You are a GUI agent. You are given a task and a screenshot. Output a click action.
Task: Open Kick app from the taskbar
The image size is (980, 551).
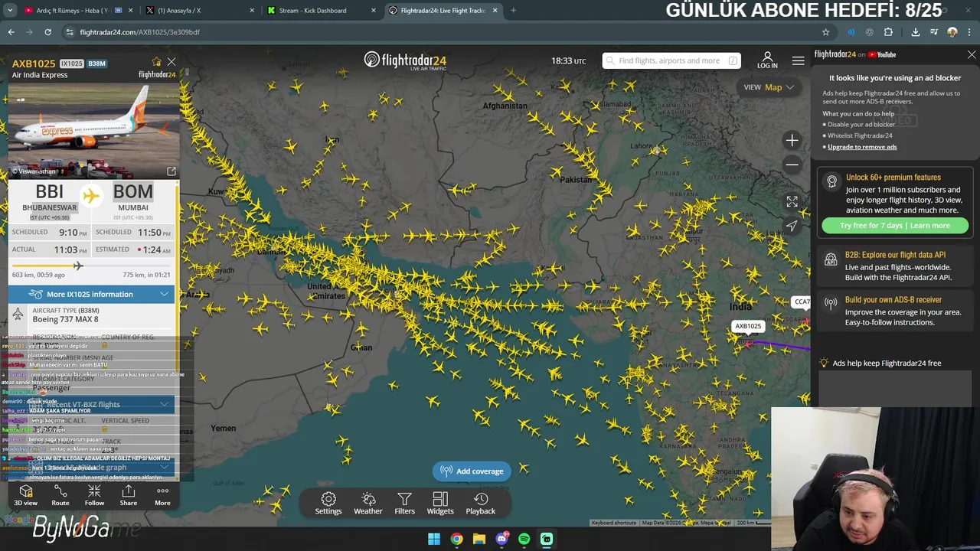tap(547, 540)
